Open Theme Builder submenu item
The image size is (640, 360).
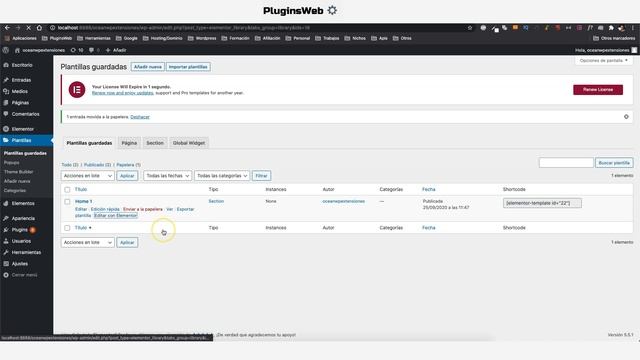19,172
